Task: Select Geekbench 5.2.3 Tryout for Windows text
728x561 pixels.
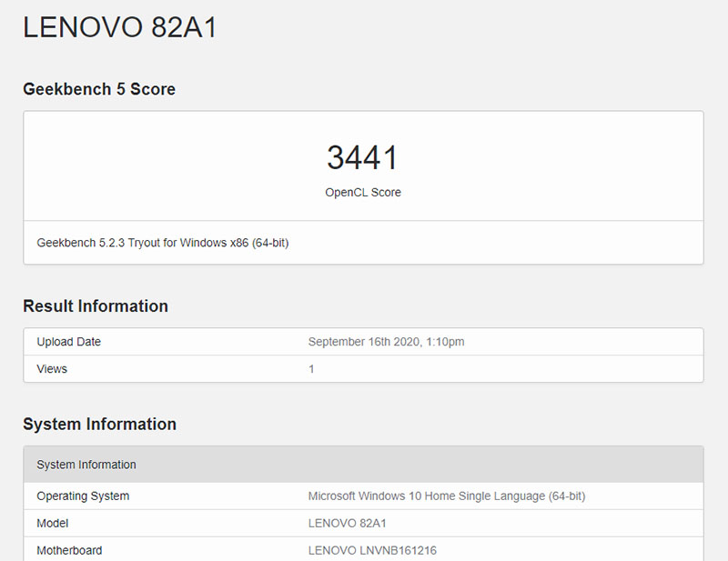Action: point(163,243)
